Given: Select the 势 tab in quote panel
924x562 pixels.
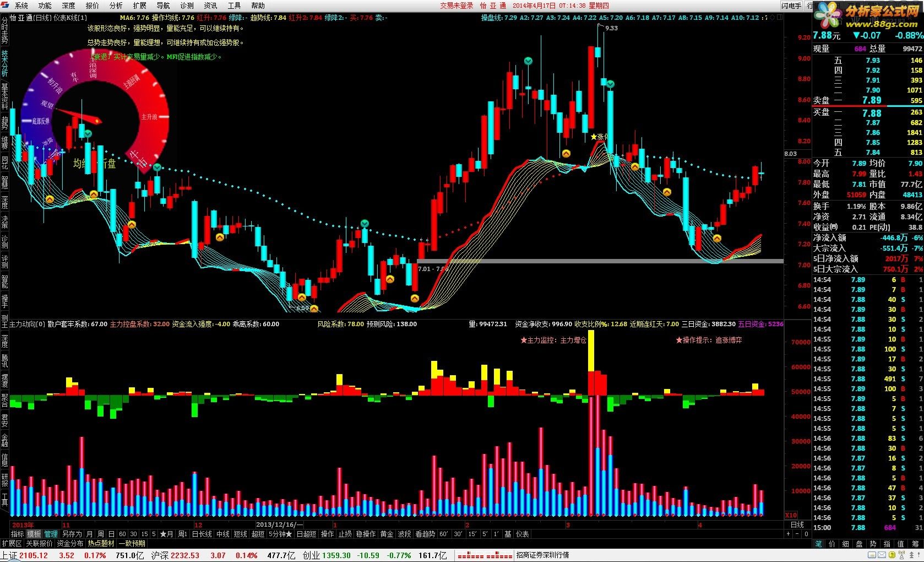Looking at the screenshot, I should point(873,544).
